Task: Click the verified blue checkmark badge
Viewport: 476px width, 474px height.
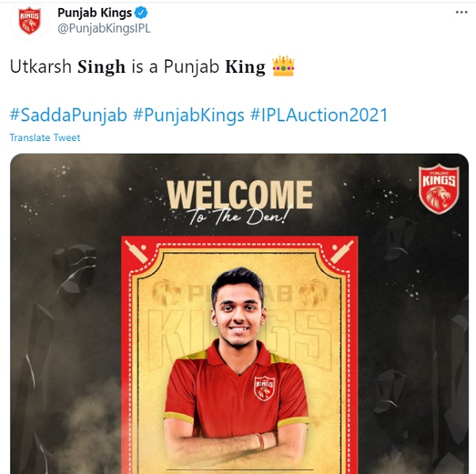Action: coord(141,13)
